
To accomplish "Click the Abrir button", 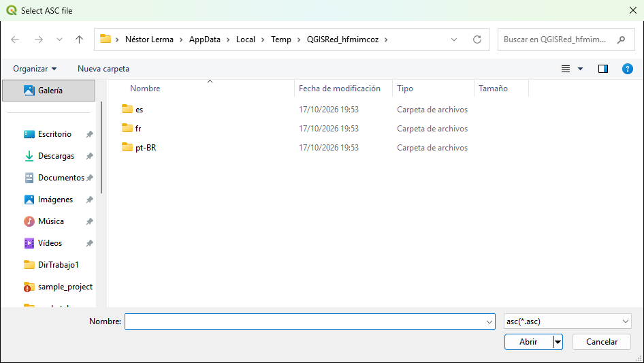I will pos(528,342).
